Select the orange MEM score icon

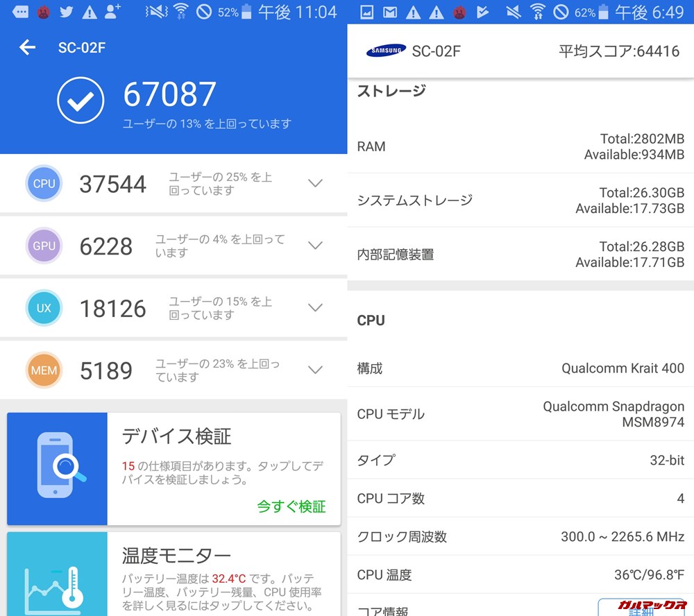pos(44,370)
